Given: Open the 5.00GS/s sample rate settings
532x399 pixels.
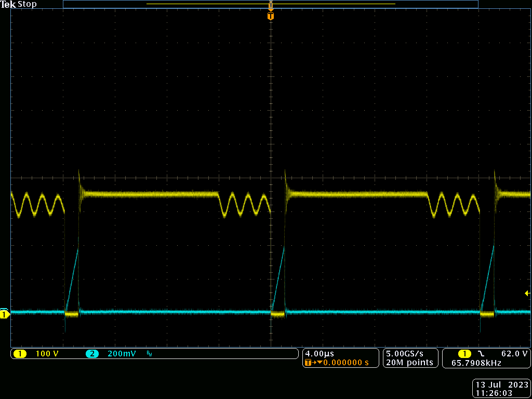Looking at the screenshot, I should pos(404,352).
